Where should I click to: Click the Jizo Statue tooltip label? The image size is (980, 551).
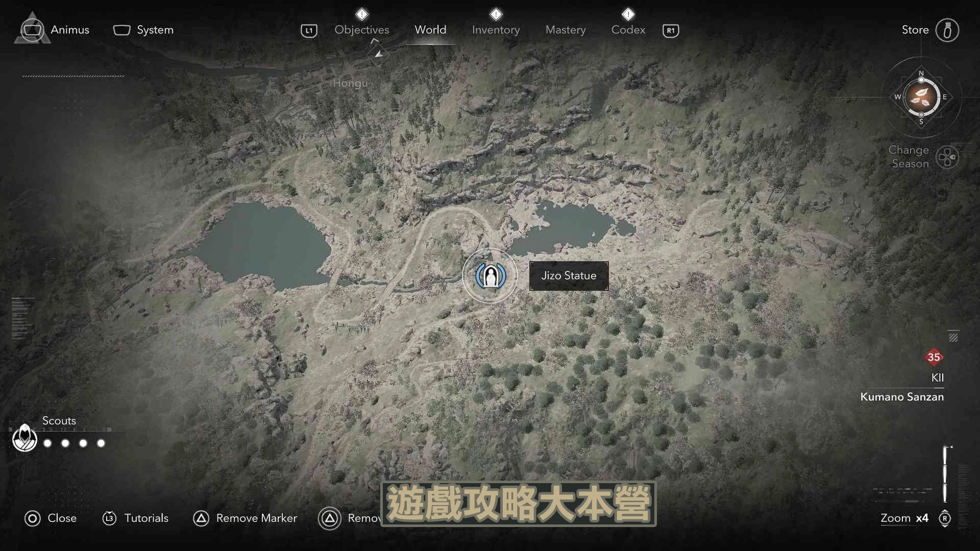click(569, 275)
